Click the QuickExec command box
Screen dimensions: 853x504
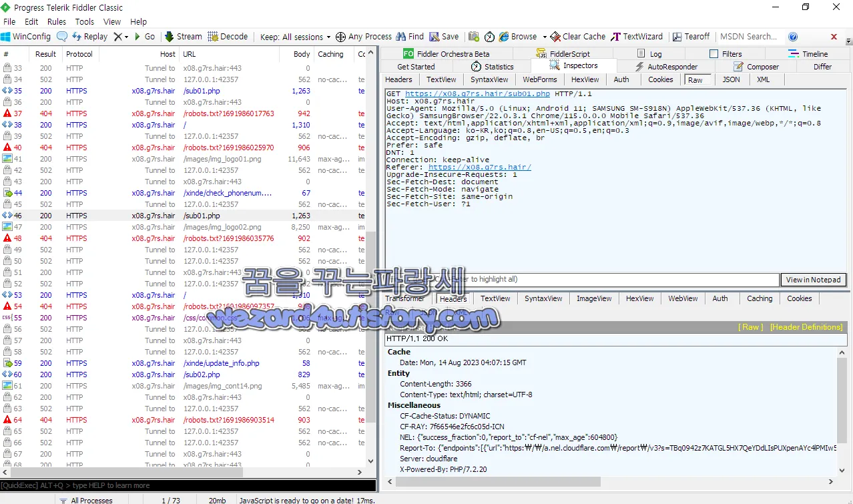pyautogui.click(x=188, y=485)
